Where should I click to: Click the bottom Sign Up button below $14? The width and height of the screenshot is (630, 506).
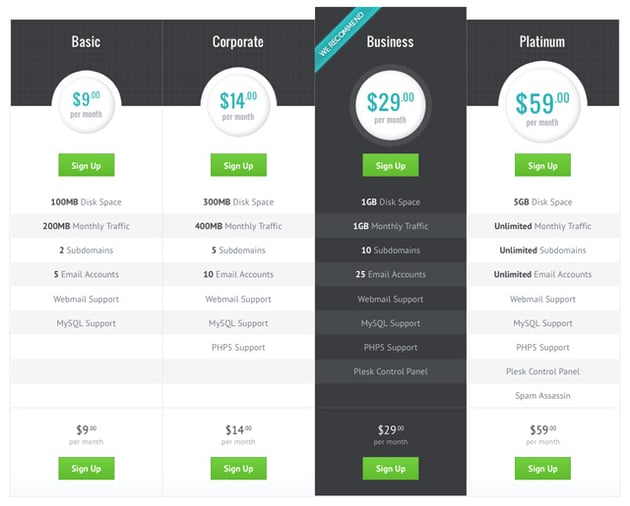click(x=238, y=468)
